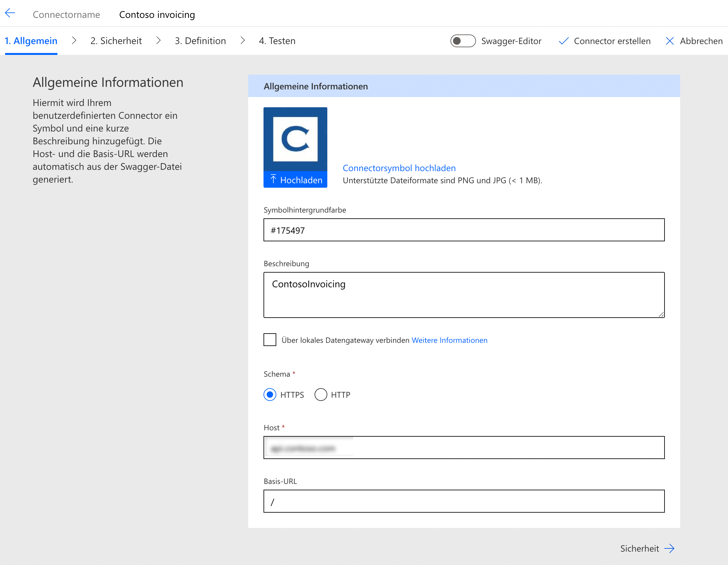This screenshot has height=565, width=728.
Task: Click Connector erstellen
Action: pyautogui.click(x=605, y=41)
